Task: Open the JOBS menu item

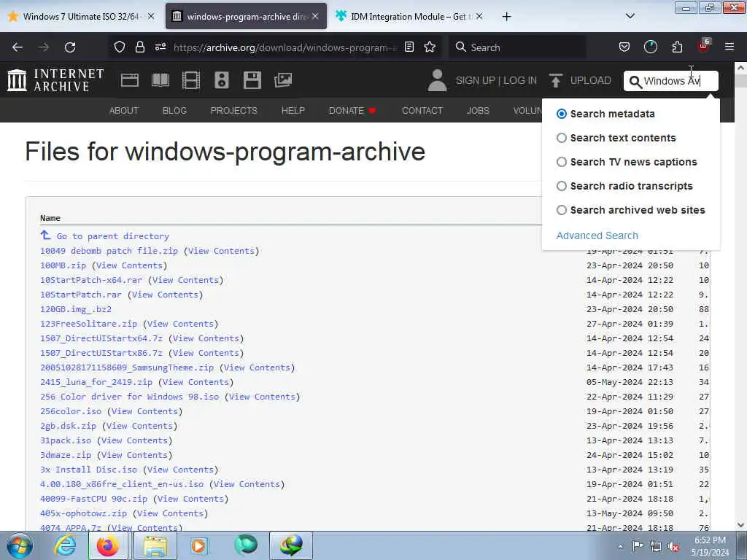Action: coord(478,111)
